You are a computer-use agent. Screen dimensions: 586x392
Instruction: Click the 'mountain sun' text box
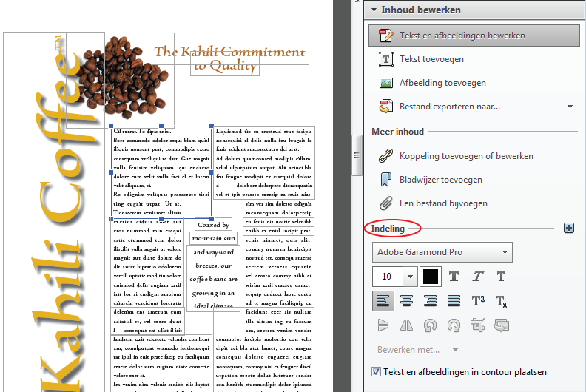pyautogui.click(x=213, y=238)
